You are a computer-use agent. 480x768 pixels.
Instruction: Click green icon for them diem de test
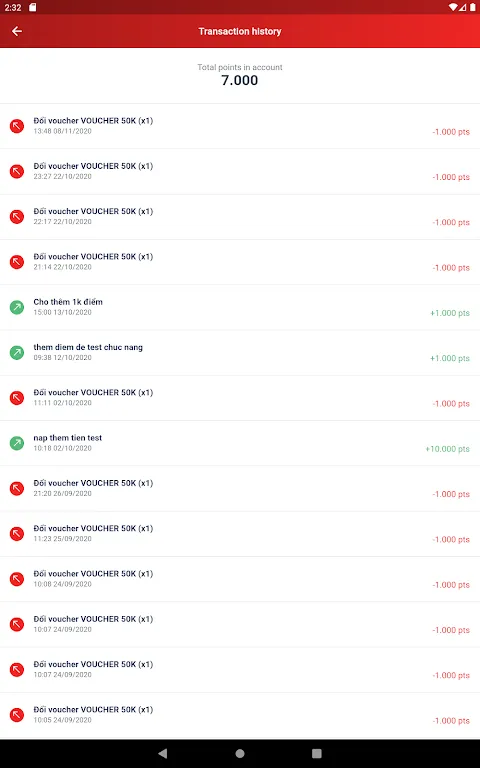tap(17, 353)
